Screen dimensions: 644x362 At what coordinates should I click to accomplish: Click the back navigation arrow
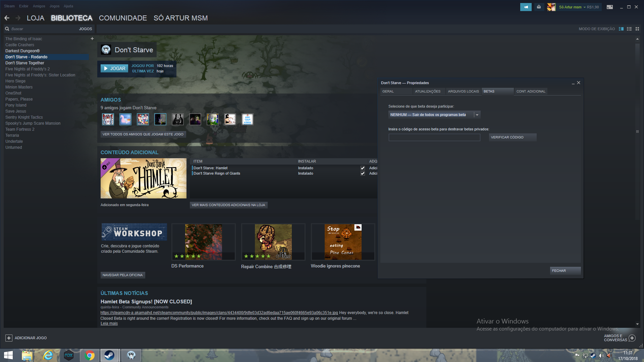7,18
